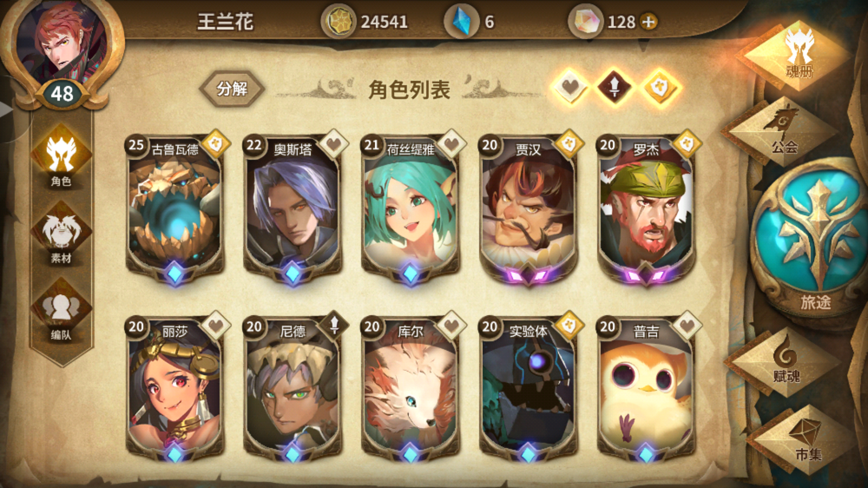This screenshot has width=868, height=488.
Task: Toggle the golden shield filter above the list
Action: 660,86
